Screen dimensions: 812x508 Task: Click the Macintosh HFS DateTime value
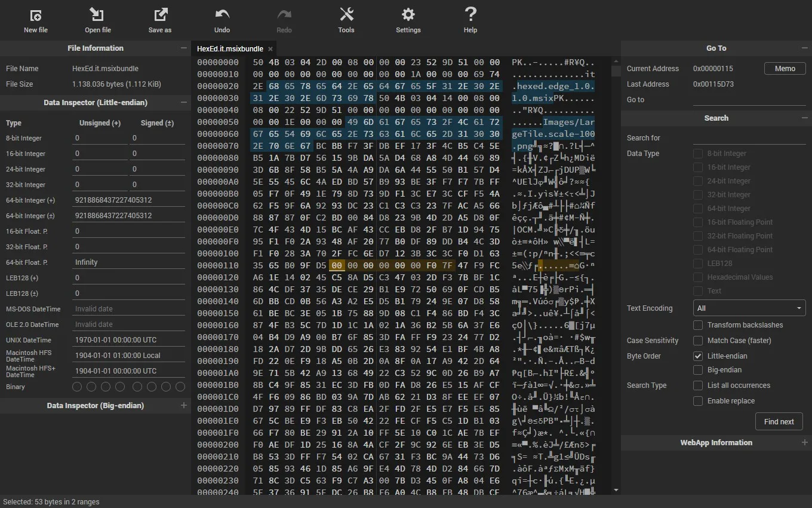tap(128, 355)
